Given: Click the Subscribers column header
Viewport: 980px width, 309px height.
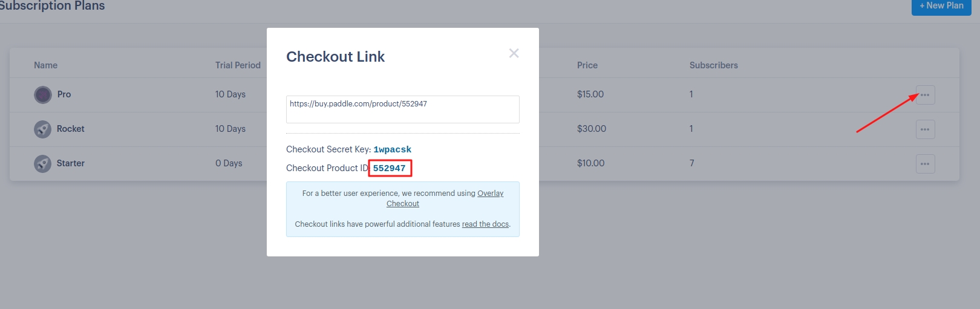Looking at the screenshot, I should pyautogui.click(x=713, y=65).
